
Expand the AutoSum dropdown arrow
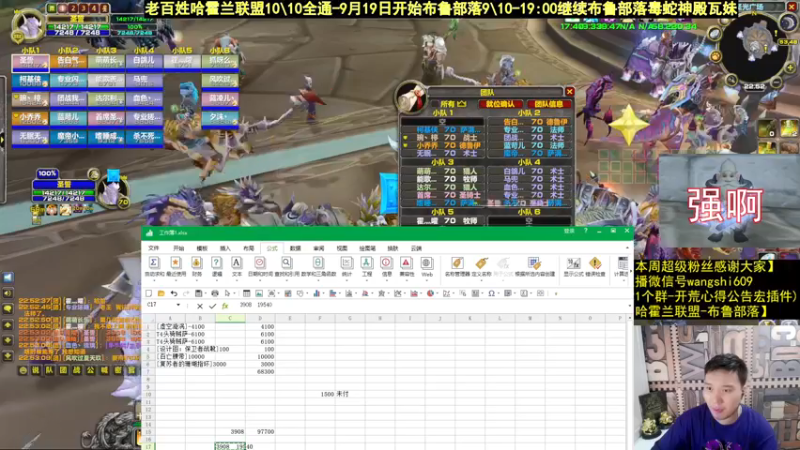[x=154, y=279]
